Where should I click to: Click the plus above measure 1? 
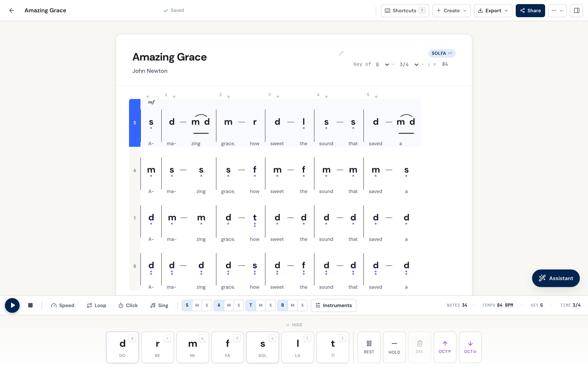174,97
